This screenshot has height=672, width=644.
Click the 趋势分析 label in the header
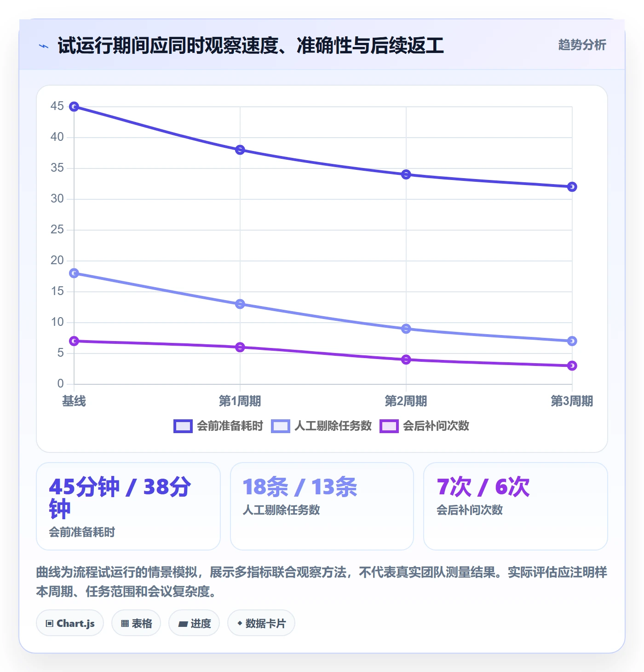582,45
